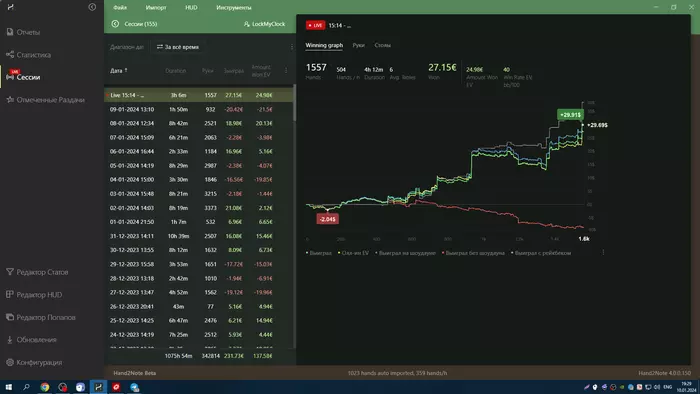The width and height of the screenshot is (700, 394).
Task: Open the За всё время date range dropdown
Action: point(178,47)
